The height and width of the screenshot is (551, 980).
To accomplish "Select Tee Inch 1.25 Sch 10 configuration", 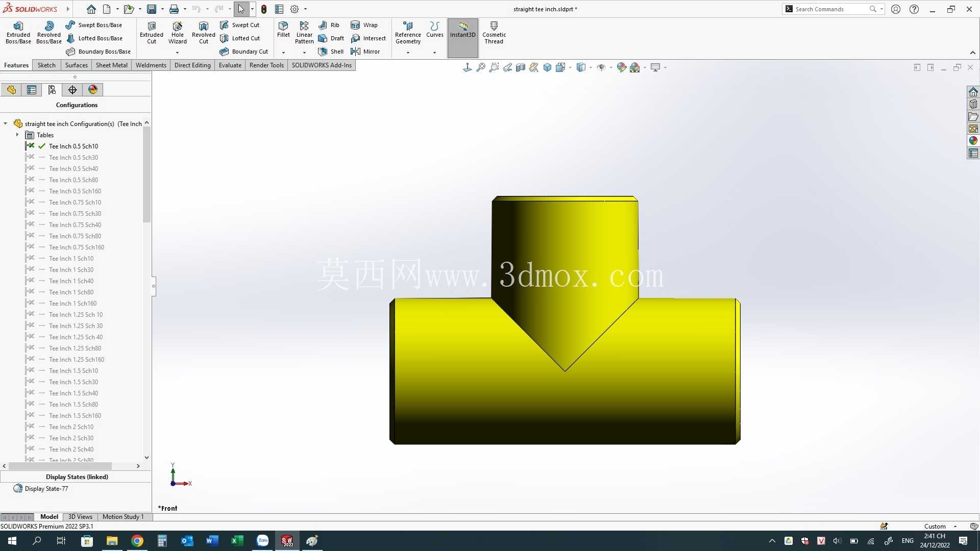I will pyautogui.click(x=76, y=315).
